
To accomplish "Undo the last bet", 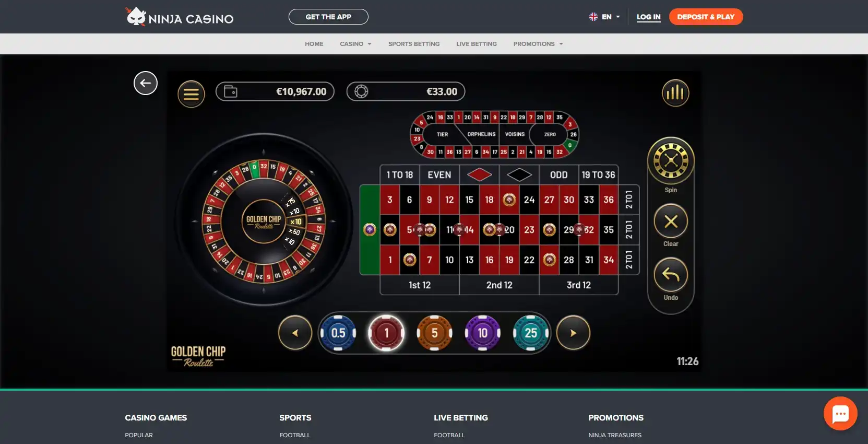I will pyautogui.click(x=671, y=275).
